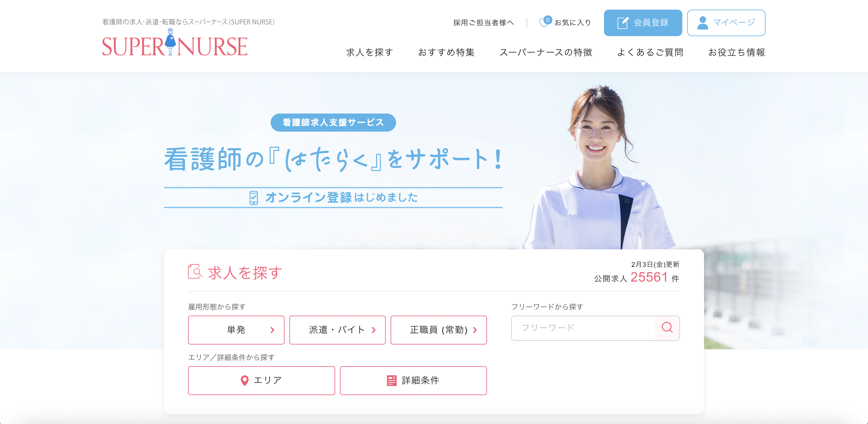Click the SUPER NURSE logo
868x424 pixels.
[x=175, y=44]
